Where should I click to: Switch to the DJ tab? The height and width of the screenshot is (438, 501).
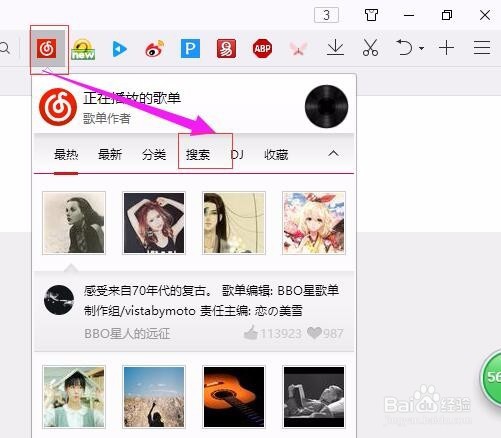pos(237,155)
